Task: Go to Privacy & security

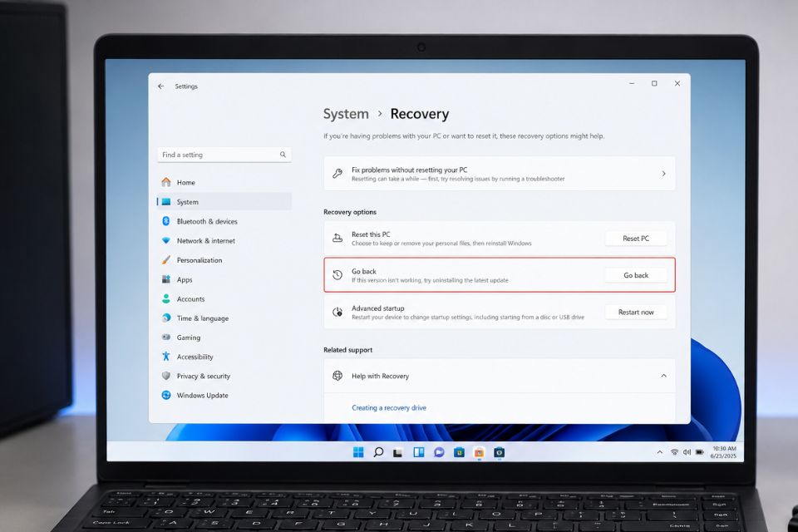Action: 224,377
